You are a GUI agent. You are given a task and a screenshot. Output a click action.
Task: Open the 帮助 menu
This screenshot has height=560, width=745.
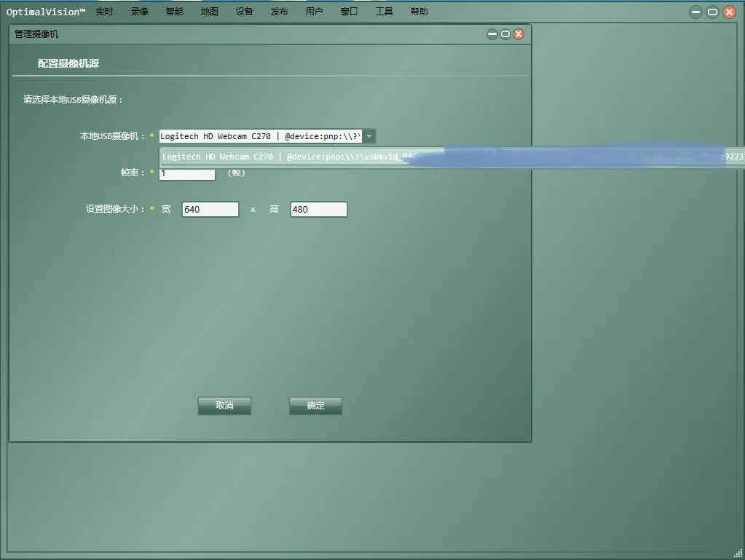pos(419,12)
